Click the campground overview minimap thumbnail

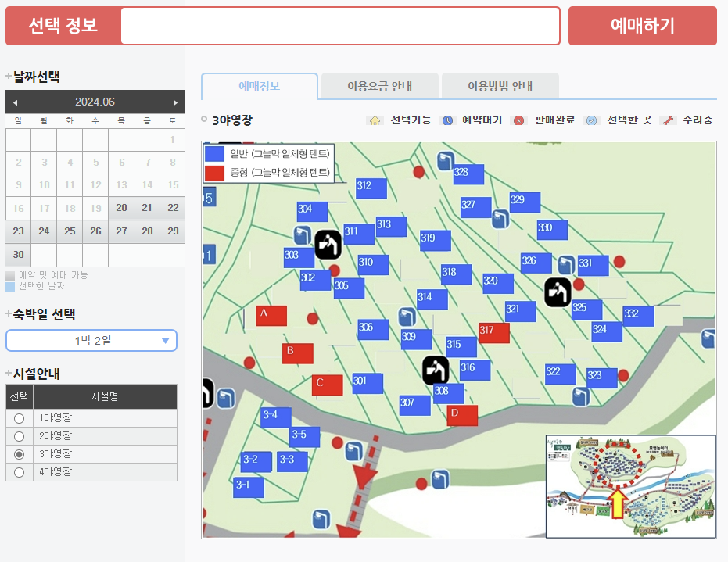point(631,486)
